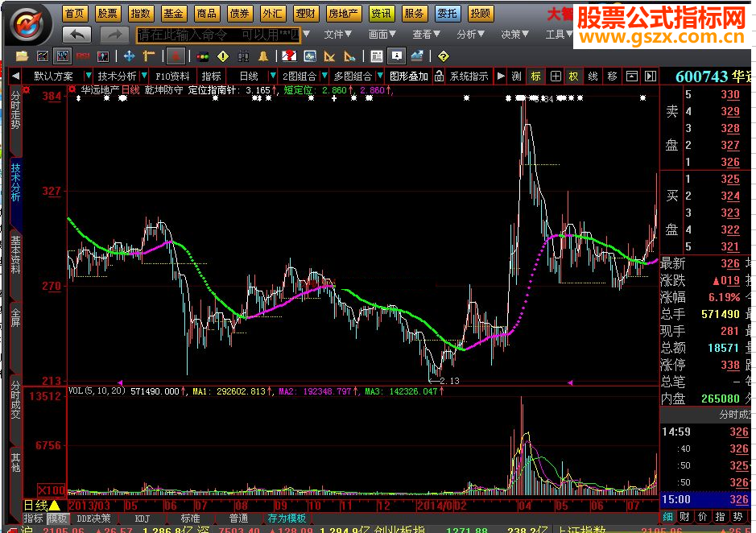Click the 系统指示 button

point(469,76)
